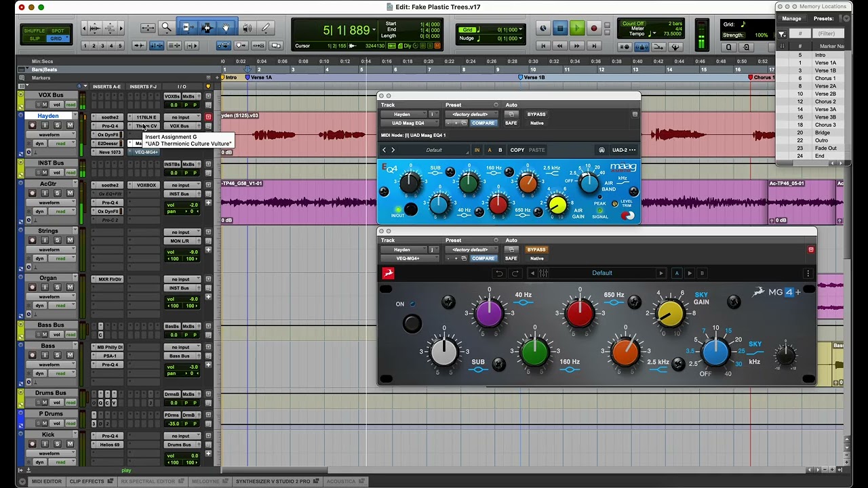This screenshot has width=868, height=488.
Task: Click the blue SKY kHz knob on MG4+
Action: pyautogui.click(x=715, y=352)
